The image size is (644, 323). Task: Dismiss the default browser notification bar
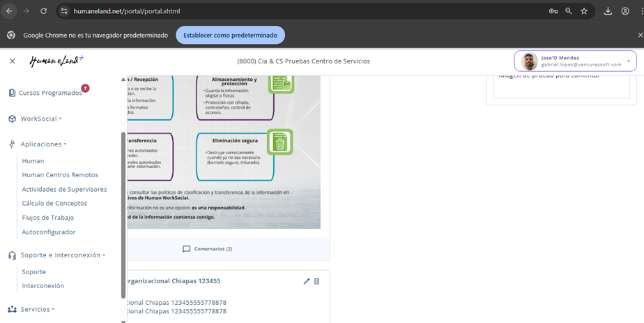pyautogui.click(x=640, y=35)
